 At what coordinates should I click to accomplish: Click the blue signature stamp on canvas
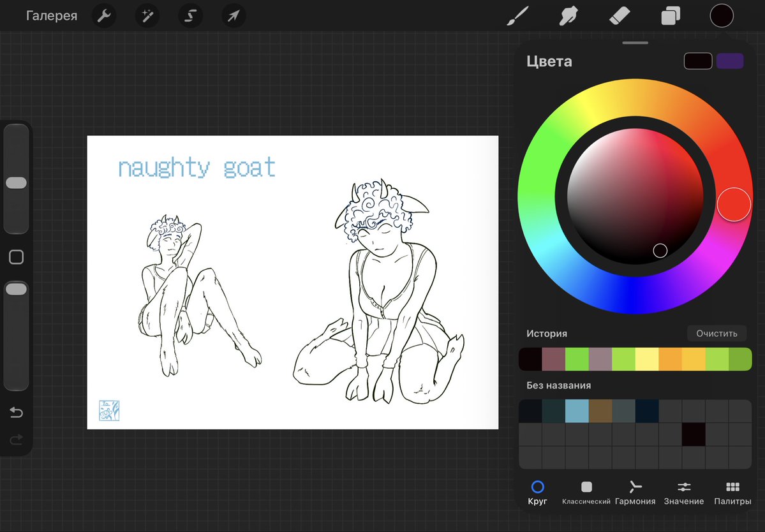(109, 411)
